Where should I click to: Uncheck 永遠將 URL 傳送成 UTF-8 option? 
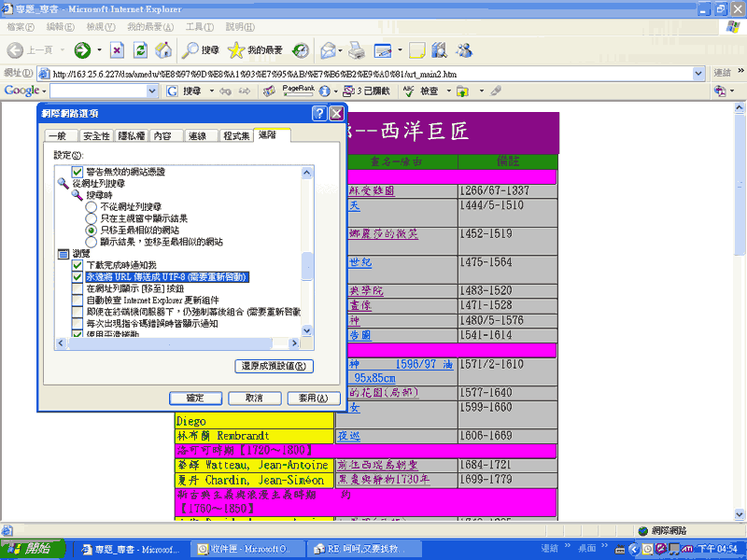coord(78,277)
